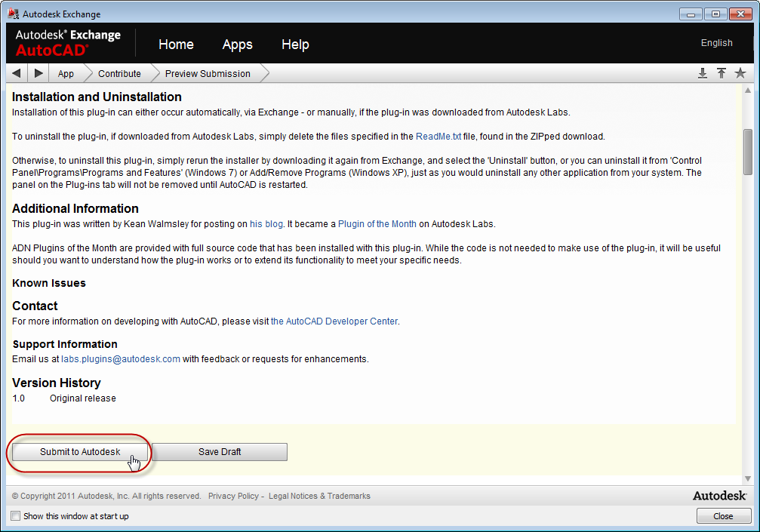Screen dimensions: 760x532
Task: Click the download arrow icon
Action: 702,73
